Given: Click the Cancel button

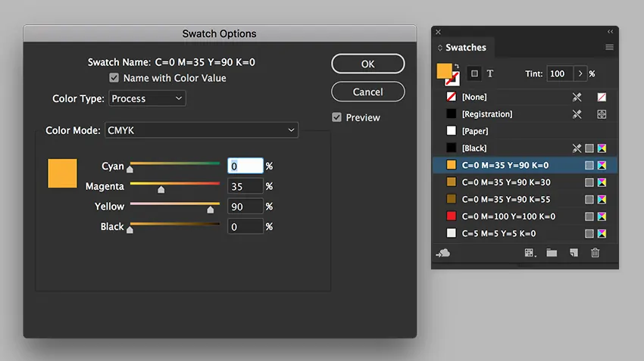Looking at the screenshot, I should (x=367, y=92).
